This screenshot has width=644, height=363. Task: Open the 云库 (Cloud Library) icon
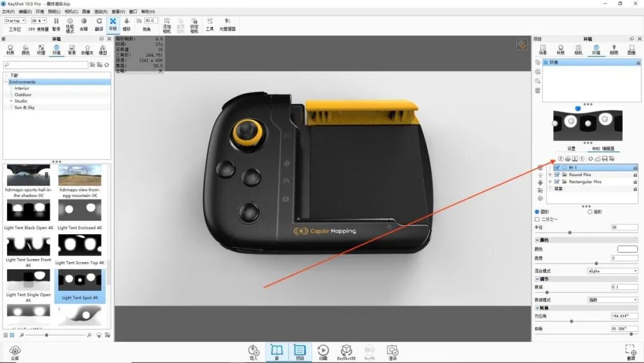pos(14,351)
